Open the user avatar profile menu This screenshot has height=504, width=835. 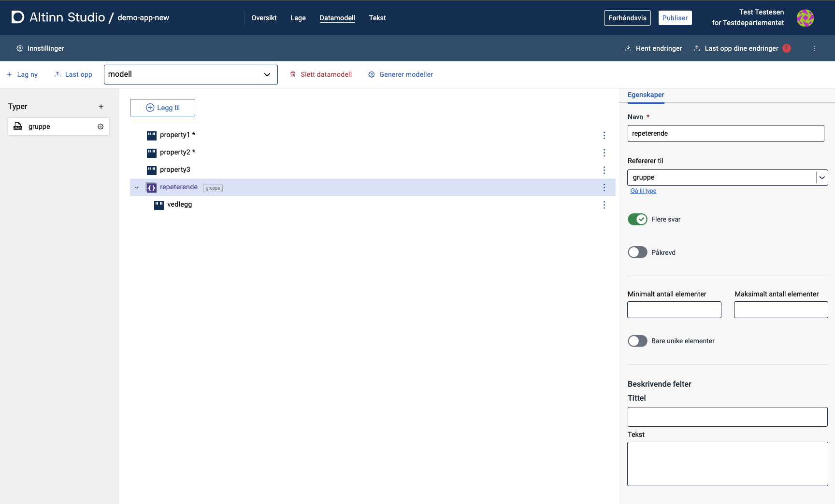pyautogui.click(x=805, y=18)
